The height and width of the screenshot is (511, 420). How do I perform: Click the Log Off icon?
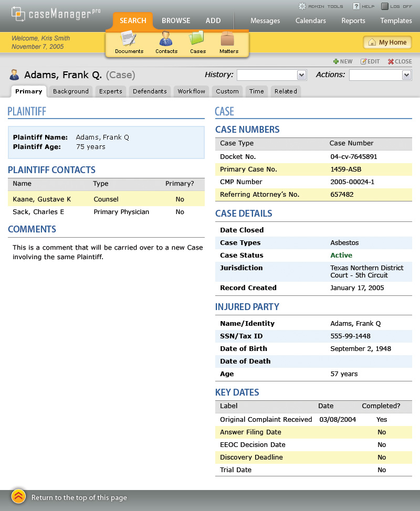click(385, 6)
